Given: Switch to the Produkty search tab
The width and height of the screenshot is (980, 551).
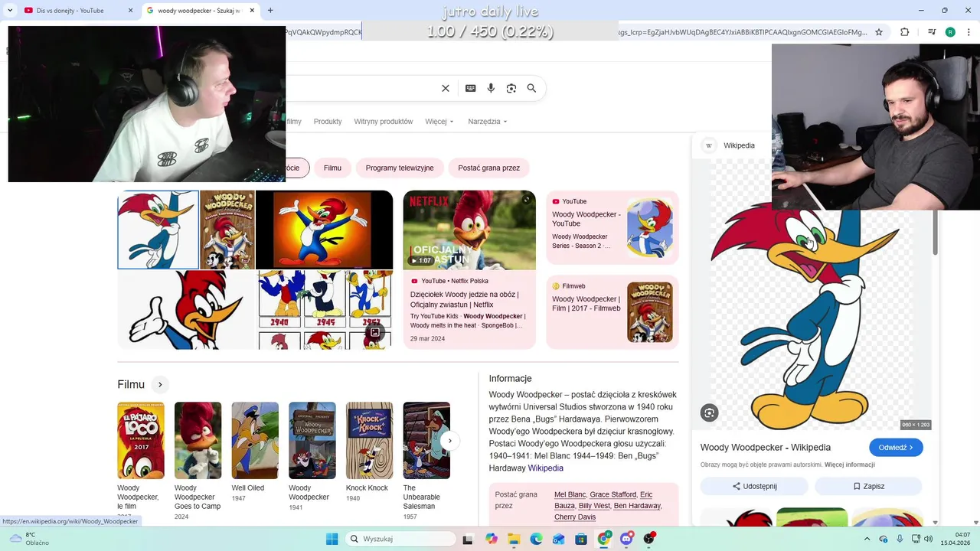Looking at the screenshot, I should click(x=328, y=122).
